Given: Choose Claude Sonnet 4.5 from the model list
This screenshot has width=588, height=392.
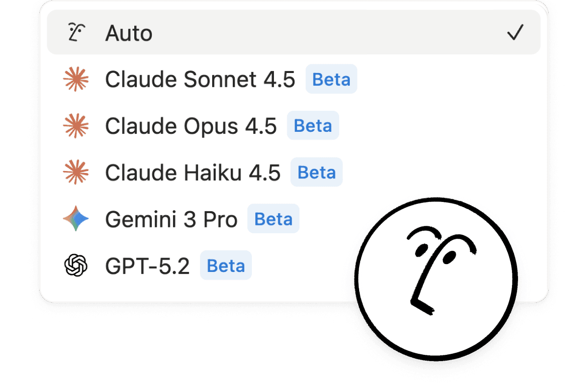Looking at the screenshot, I should [x=200, y=80].
